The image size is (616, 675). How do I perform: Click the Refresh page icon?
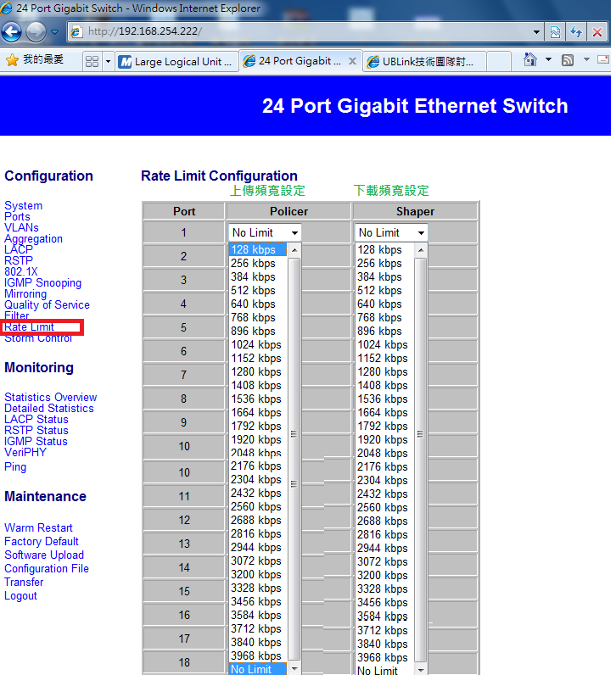pyautogui.click(x=576, y=32)
